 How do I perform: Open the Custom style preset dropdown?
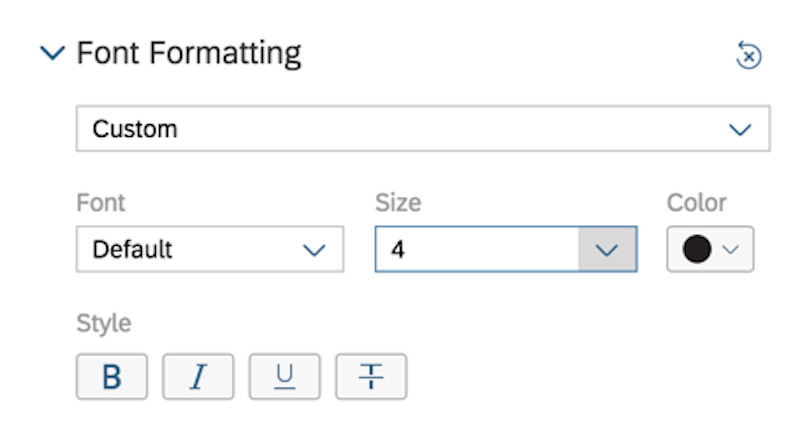[x=423, y=129]
